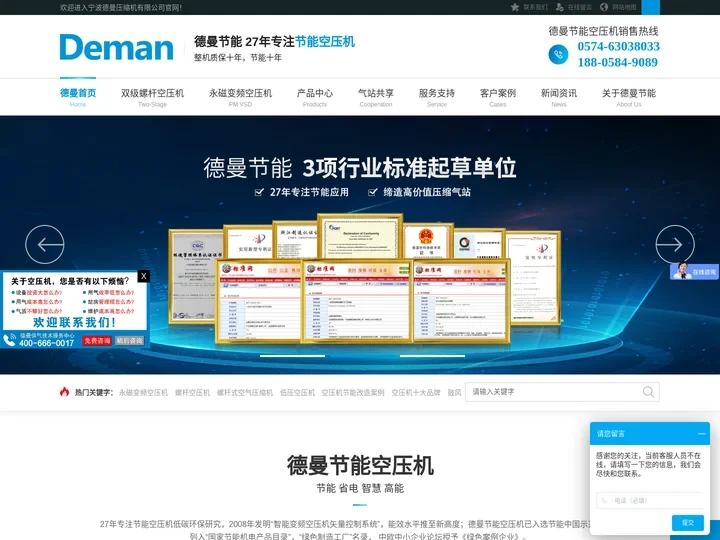
Task: Open the 关于德曼节能 About Us menu
Action: [629, 97]
